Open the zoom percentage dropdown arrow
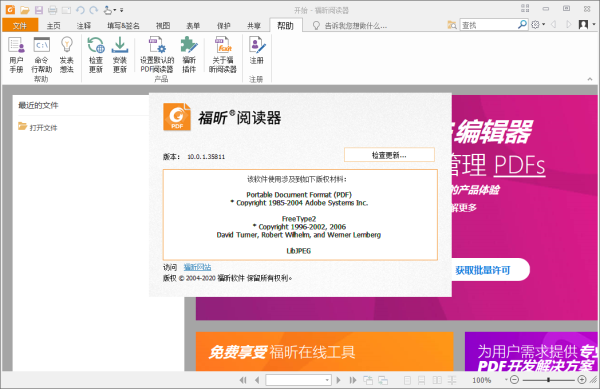Viewport: 600px width, 389px height. [x=506, y=379]
